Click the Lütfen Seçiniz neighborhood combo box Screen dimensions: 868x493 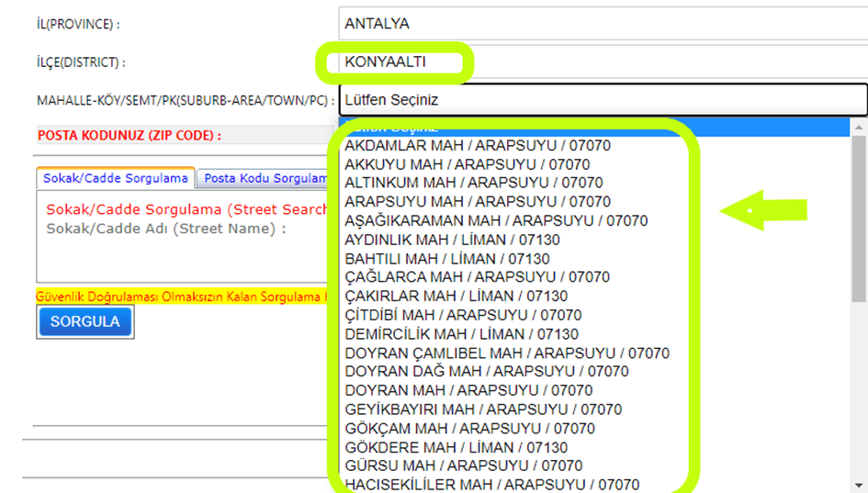pyautogui.click(x=602, y=99)
